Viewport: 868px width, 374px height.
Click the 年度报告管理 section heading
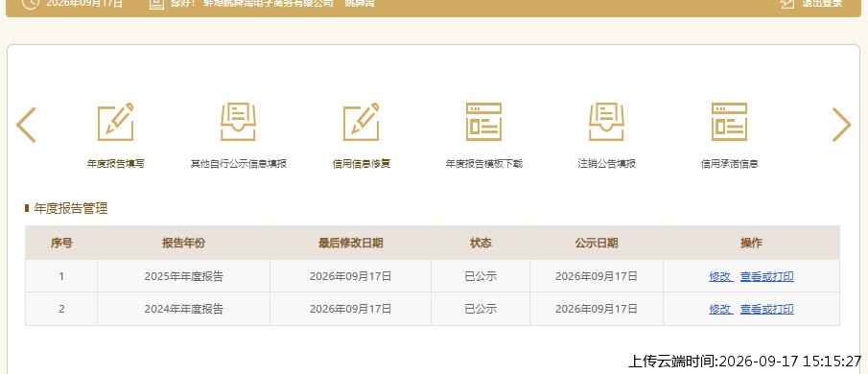[x=71, y=209]
